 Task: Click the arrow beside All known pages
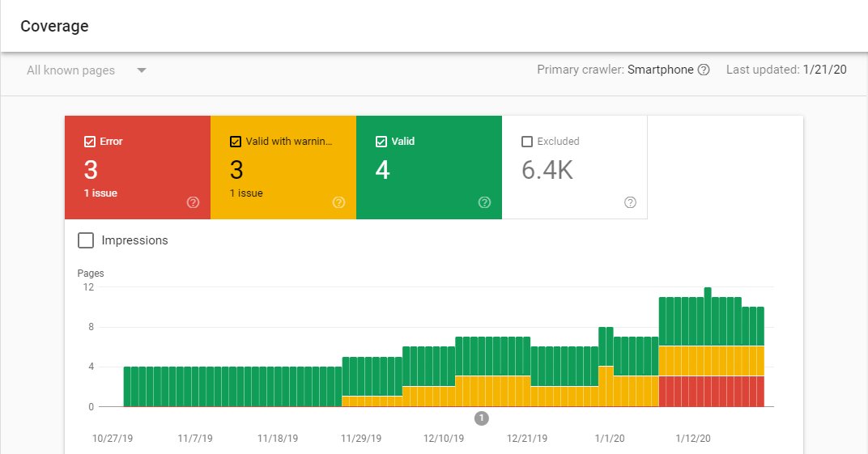142,70
